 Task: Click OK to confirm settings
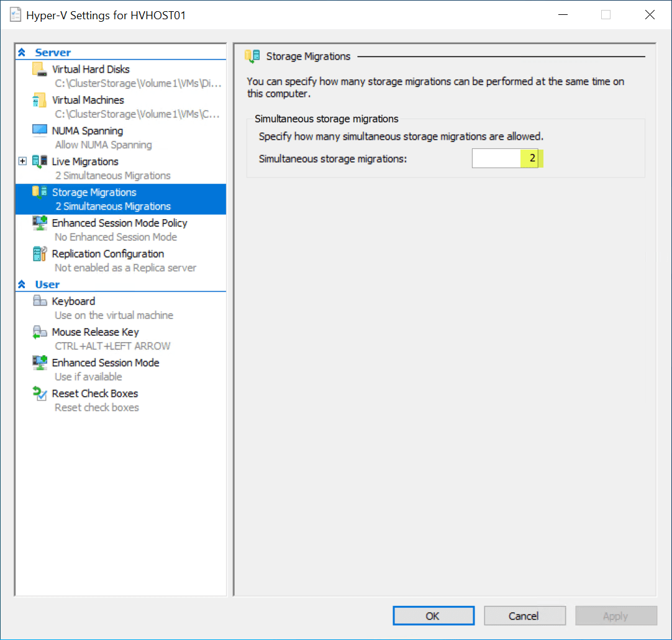coord(434,616)
